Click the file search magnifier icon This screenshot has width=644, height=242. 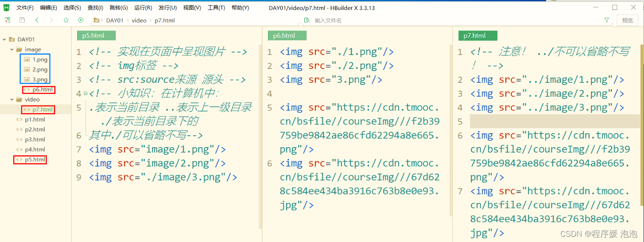pos(307,20)
